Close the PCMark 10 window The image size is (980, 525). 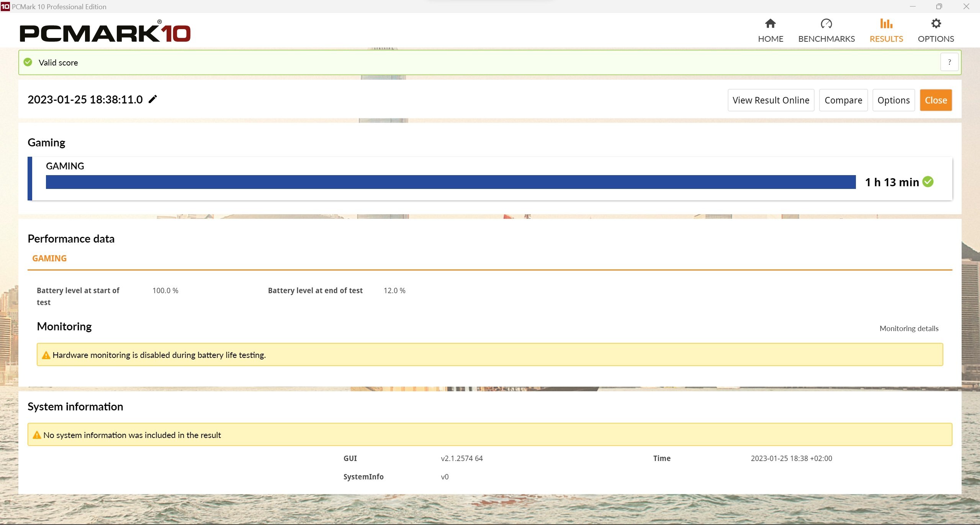966,7
